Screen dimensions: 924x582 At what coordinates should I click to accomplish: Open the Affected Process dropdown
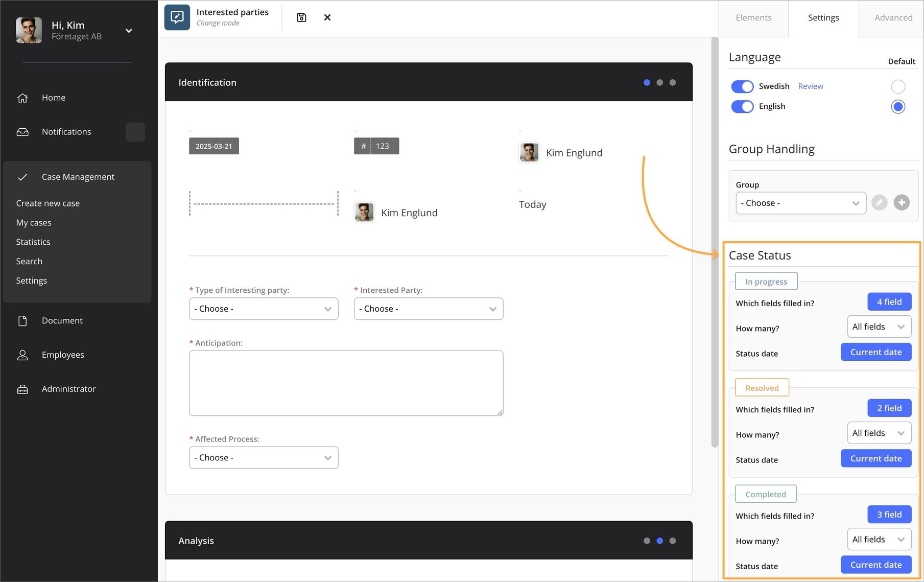tap(264, 457)
